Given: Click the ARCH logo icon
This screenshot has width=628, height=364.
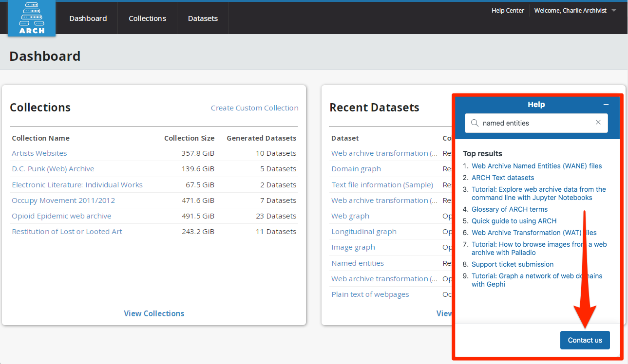Looking at the screenshot, I should [32, 18].
